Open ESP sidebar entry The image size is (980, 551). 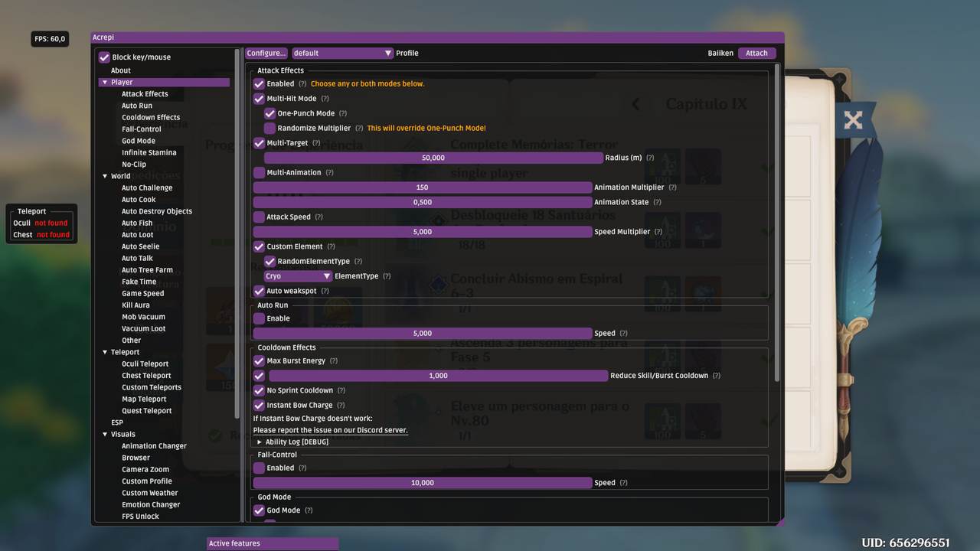(117, 422)
